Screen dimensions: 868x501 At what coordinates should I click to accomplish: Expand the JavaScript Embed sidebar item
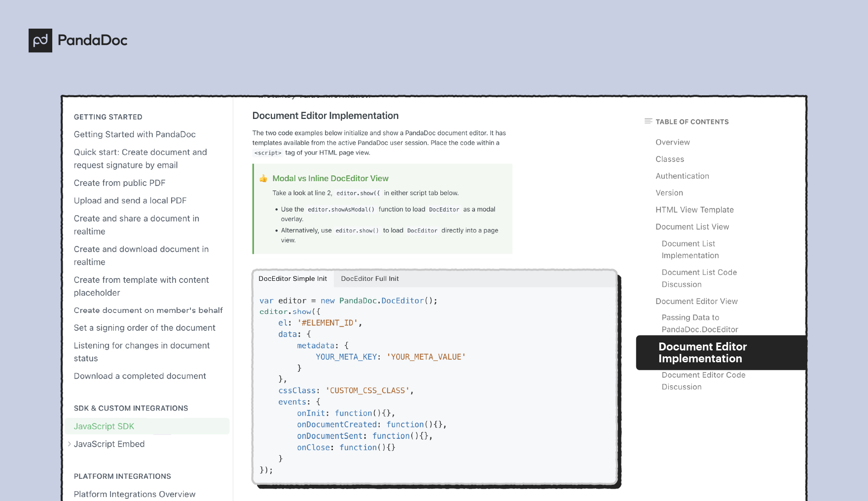click(x=69, y=444)
